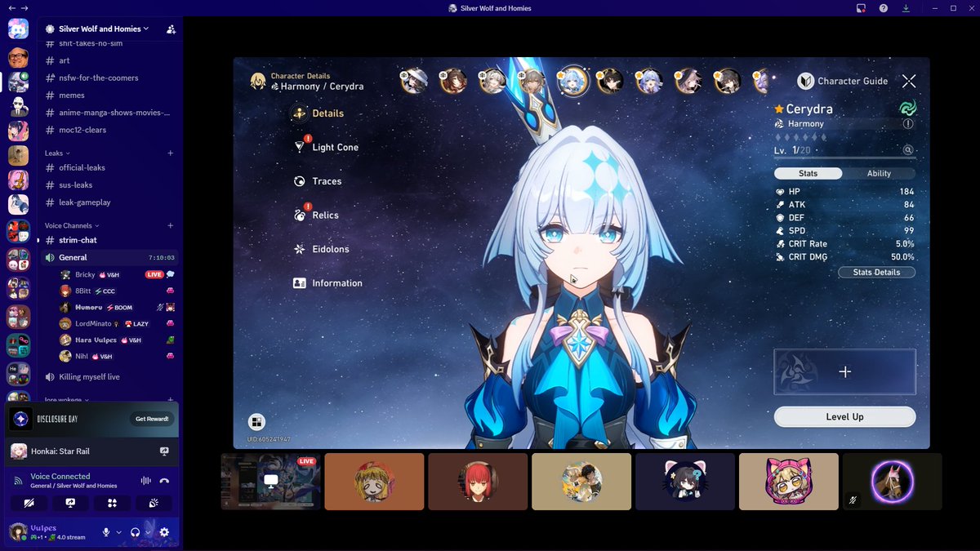Open the Help icon in title bar
Screen dimensions: 980x551
coord(884,8)
